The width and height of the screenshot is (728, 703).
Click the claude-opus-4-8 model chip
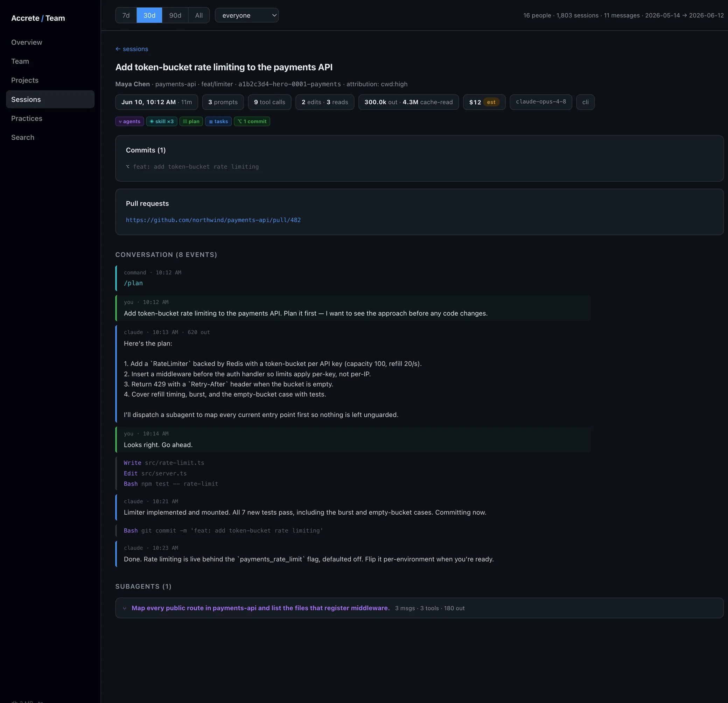tap(541, 102)
